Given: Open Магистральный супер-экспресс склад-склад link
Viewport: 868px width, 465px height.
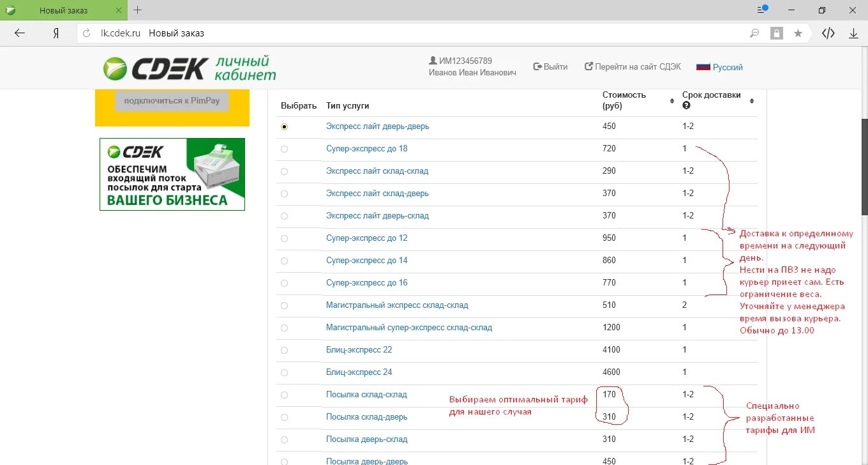Looking at the screenshot, I should (409, 328).
